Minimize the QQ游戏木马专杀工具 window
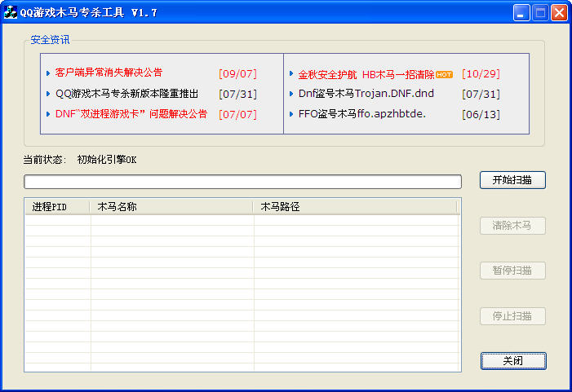This screenshot has width=572, height=392. [x=521, y=12]
